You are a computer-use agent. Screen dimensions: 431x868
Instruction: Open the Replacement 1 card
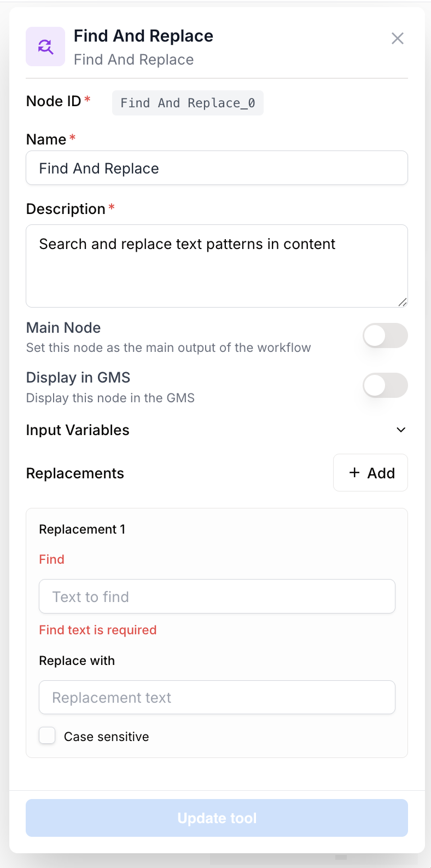(82, 529)
